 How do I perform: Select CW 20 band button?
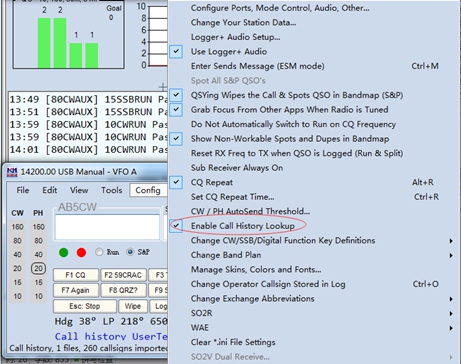[x=17, y=268]
